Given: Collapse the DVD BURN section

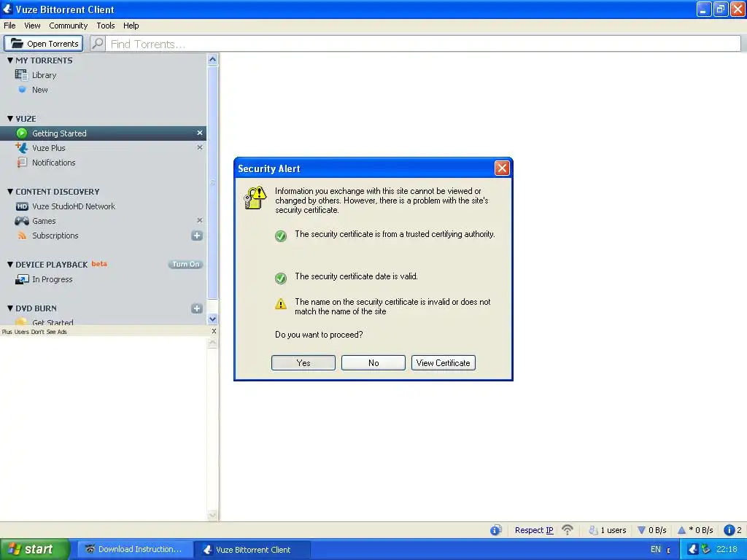Looking at the screenshot, I should 10,308.
